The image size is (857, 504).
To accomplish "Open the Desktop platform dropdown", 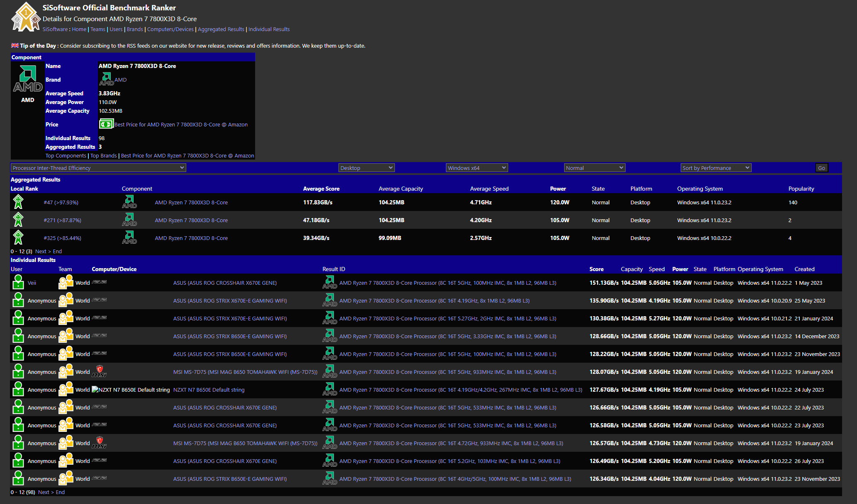I will point(366,167).
